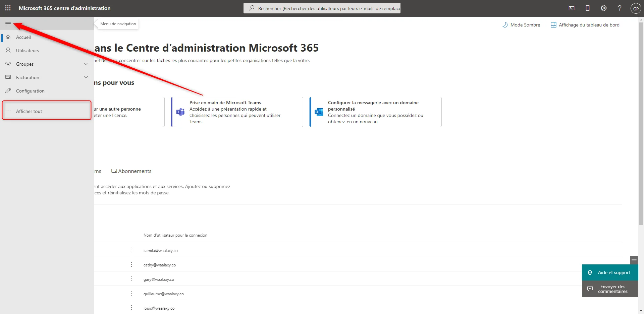The width and height of the screenshot is (644, 314).
Task: Open the help question mark icon
Action: tap(620, 8)
